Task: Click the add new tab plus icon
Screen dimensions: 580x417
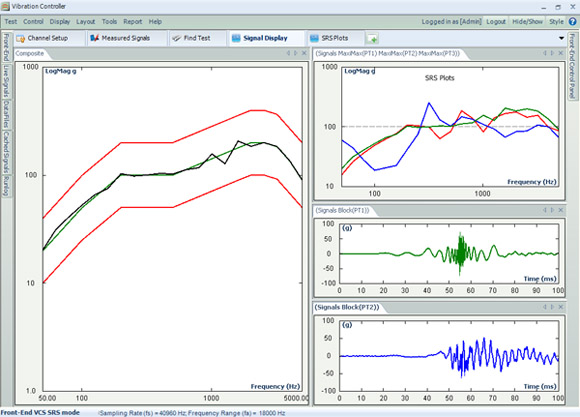Action: point(372,38)
